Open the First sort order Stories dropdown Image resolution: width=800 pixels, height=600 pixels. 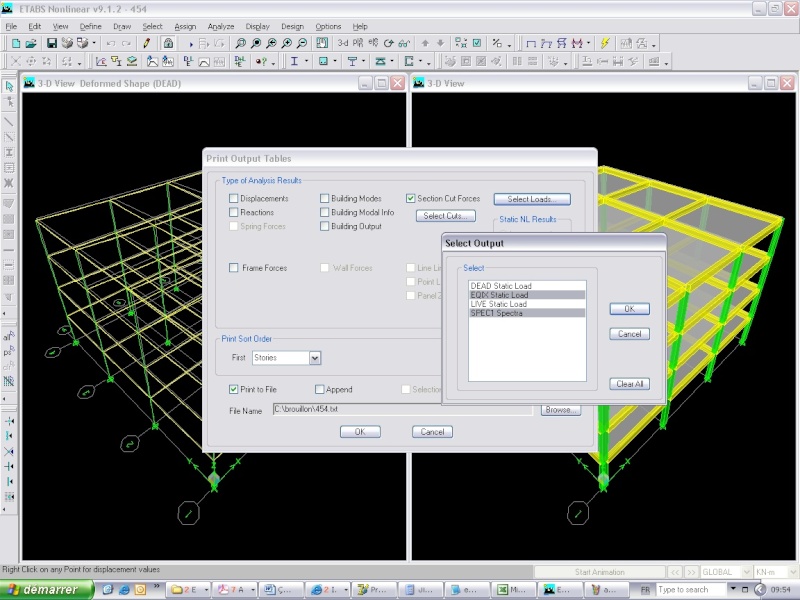click(x=315, y=358)
